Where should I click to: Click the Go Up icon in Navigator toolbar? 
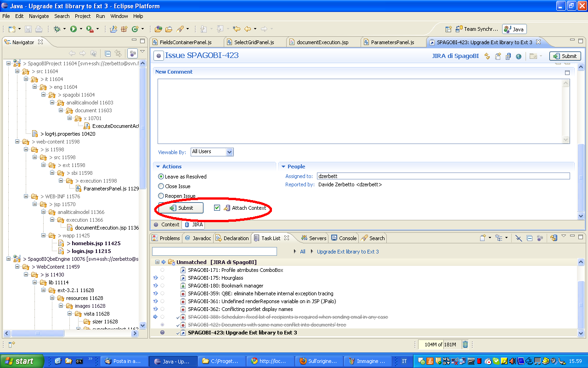point(94,53)
